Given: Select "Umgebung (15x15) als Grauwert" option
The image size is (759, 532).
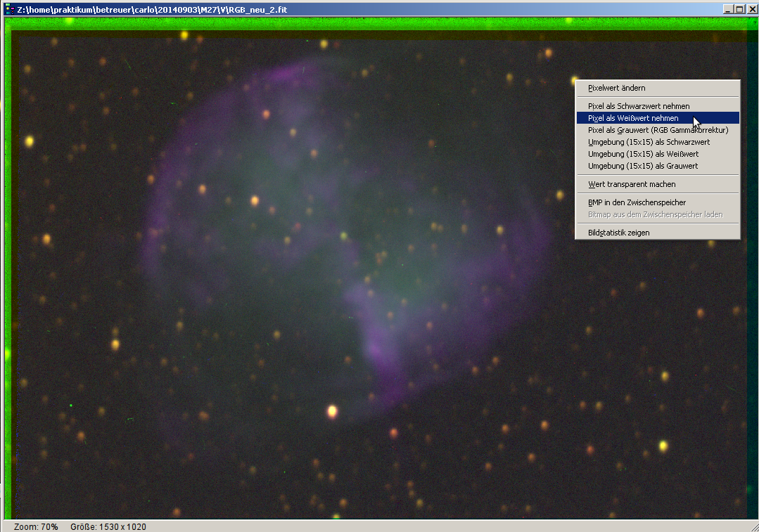Looking at the screenshot, I should coord(643,166).
